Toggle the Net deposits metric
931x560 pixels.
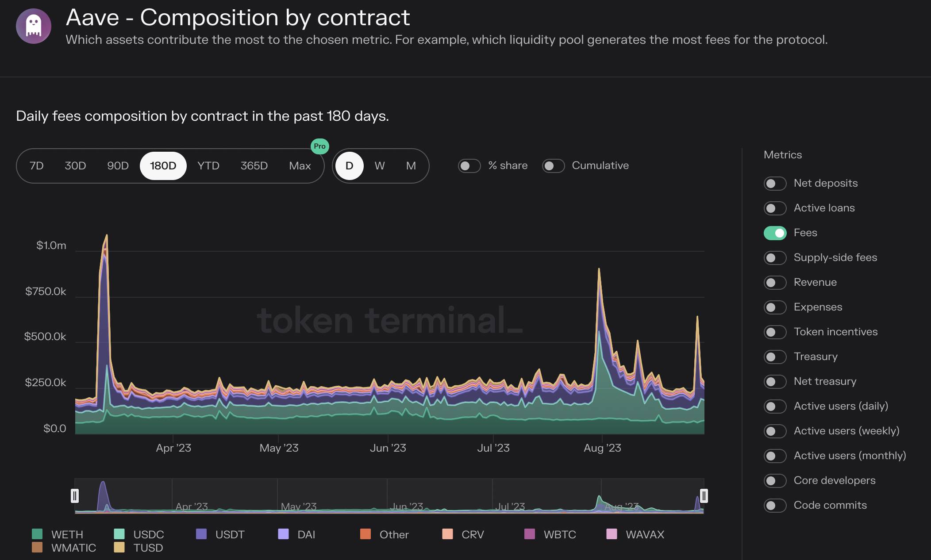pyautogui.click(x=775, y=184)
